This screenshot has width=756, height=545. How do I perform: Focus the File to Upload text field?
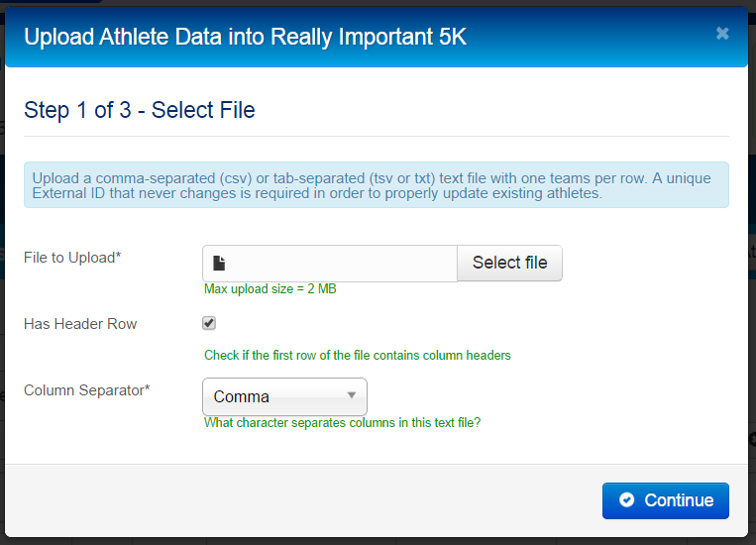(330, 264)
